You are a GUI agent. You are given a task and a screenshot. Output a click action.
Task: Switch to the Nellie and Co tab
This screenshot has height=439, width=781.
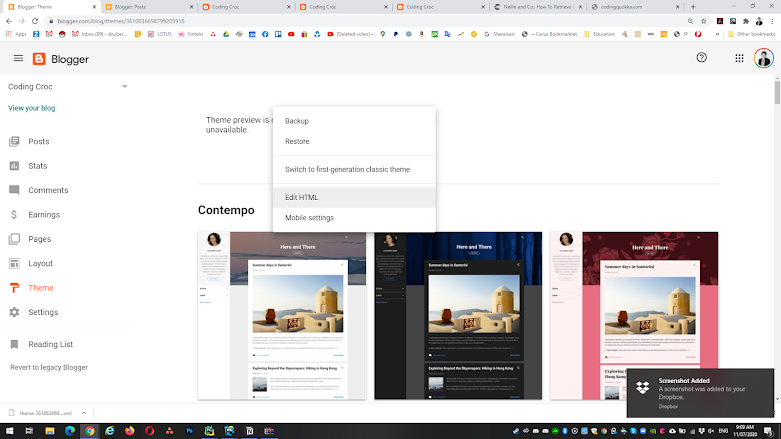(x=537, y=7)
